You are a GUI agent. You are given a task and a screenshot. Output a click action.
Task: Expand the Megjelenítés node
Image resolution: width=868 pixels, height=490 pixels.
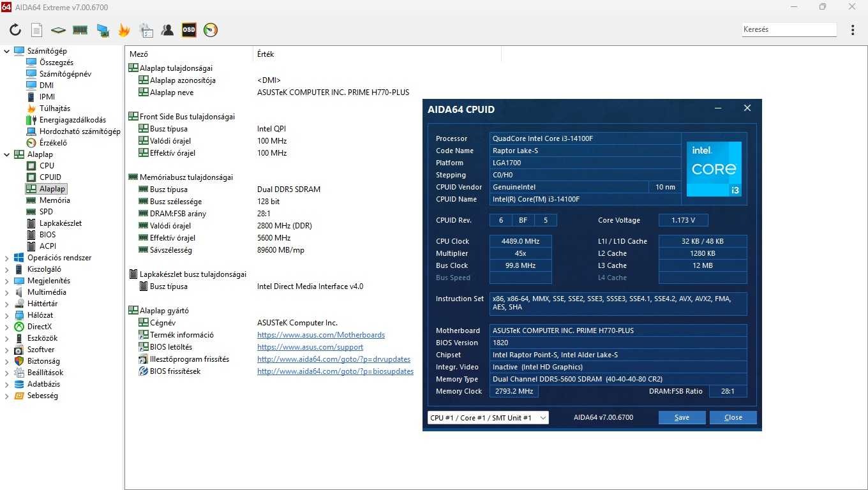7,281
